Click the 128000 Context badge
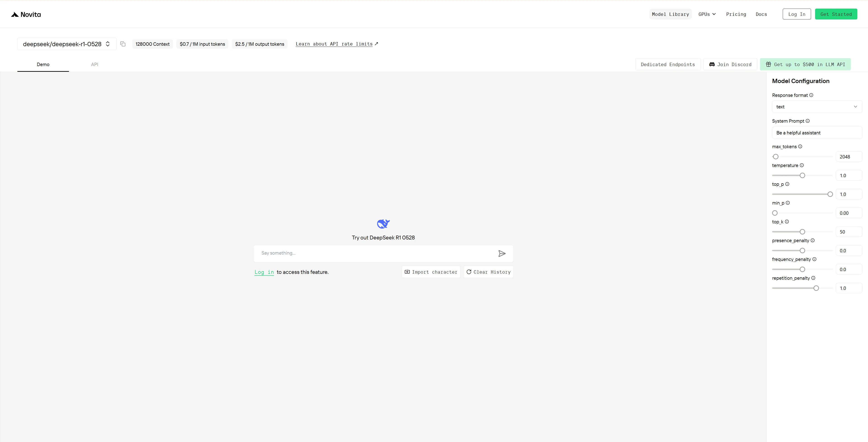This screenshot has width=868, height=442. click(x=152, y=44)
